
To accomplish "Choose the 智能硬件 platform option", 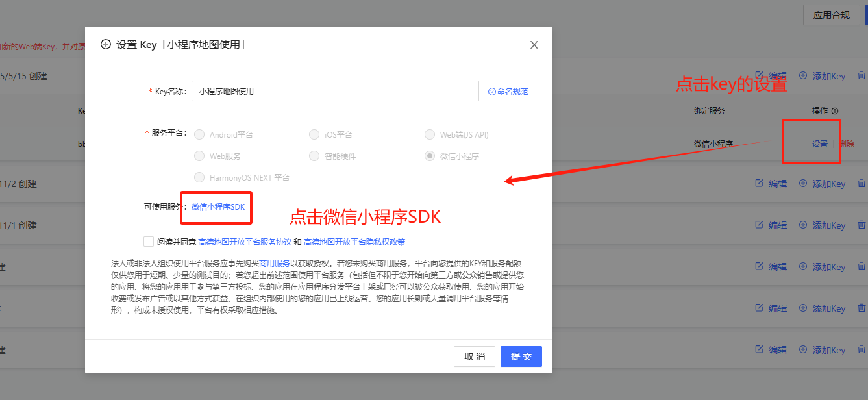I will [314, 156].
